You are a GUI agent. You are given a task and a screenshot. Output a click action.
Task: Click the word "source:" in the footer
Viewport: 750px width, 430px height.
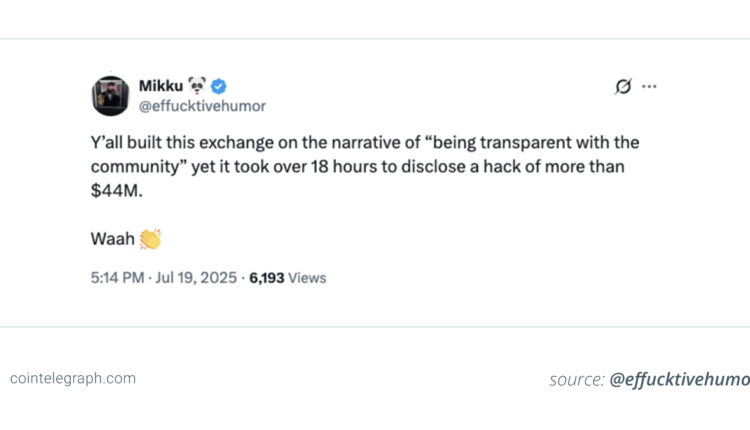click(576, 380)
